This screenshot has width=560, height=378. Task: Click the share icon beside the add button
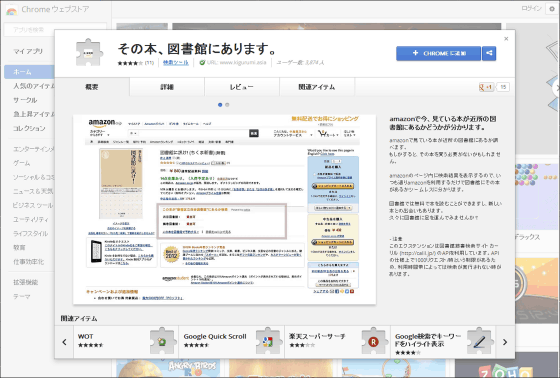point(489,53)
